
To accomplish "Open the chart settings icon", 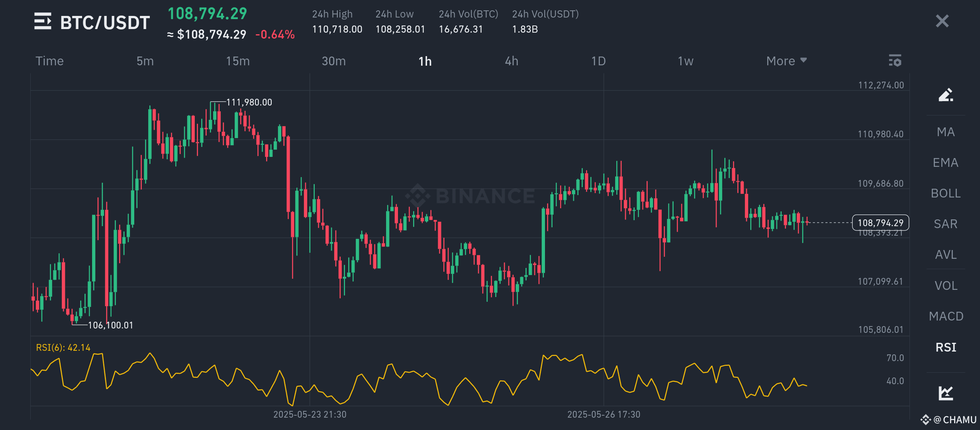I will (895, 61).
